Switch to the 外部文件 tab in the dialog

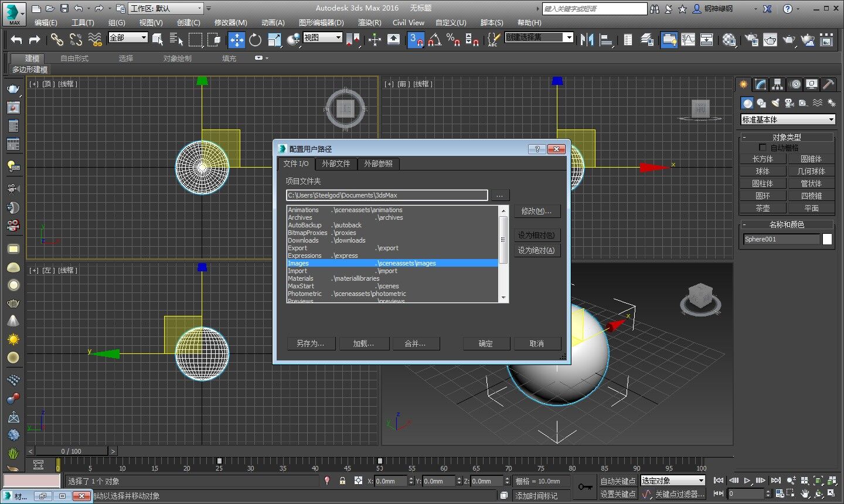coord(336,164)
